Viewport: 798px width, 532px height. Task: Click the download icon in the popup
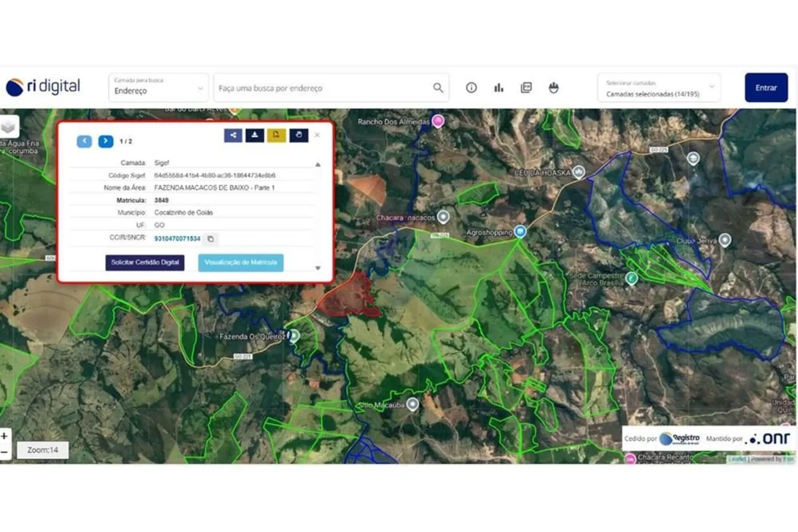click(x=255, y=136)
